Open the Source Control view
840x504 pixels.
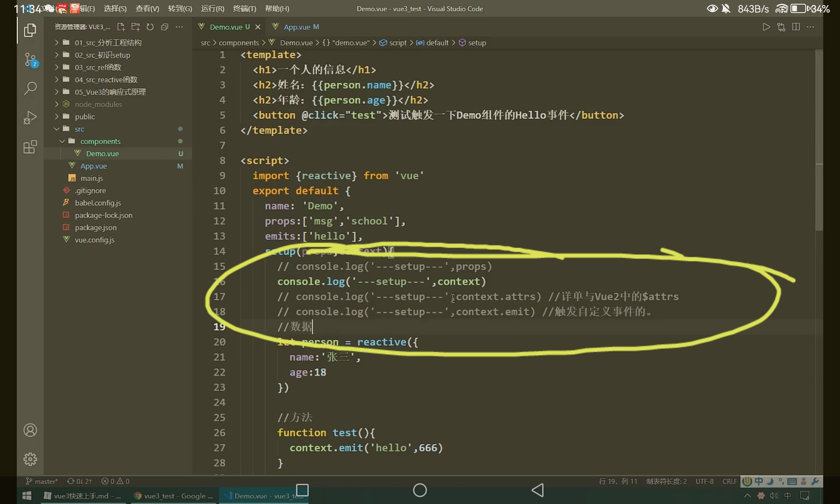coord(30,60)
